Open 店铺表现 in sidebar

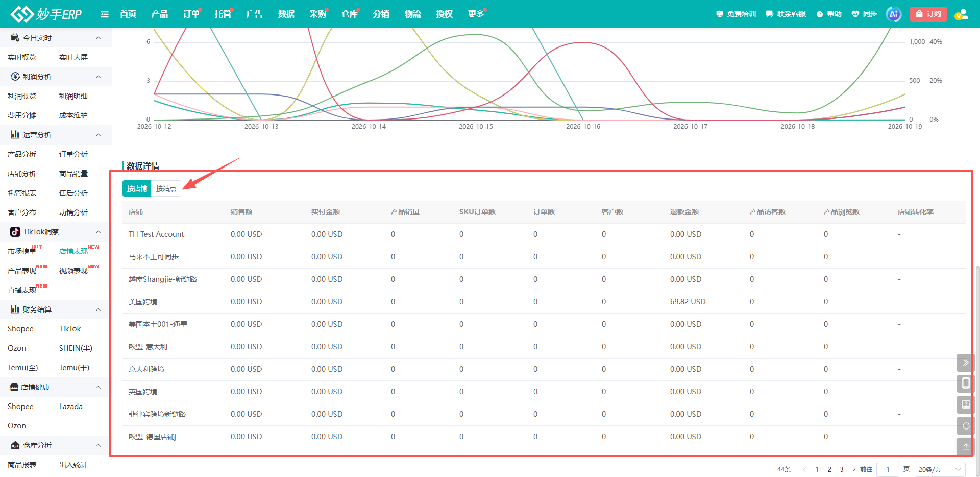(x=73, y=251)
